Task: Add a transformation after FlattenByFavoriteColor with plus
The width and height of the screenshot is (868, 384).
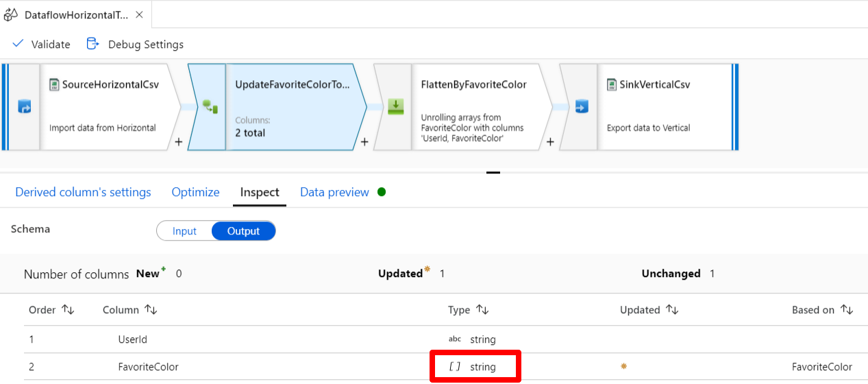Action: (x=550, y=142)
